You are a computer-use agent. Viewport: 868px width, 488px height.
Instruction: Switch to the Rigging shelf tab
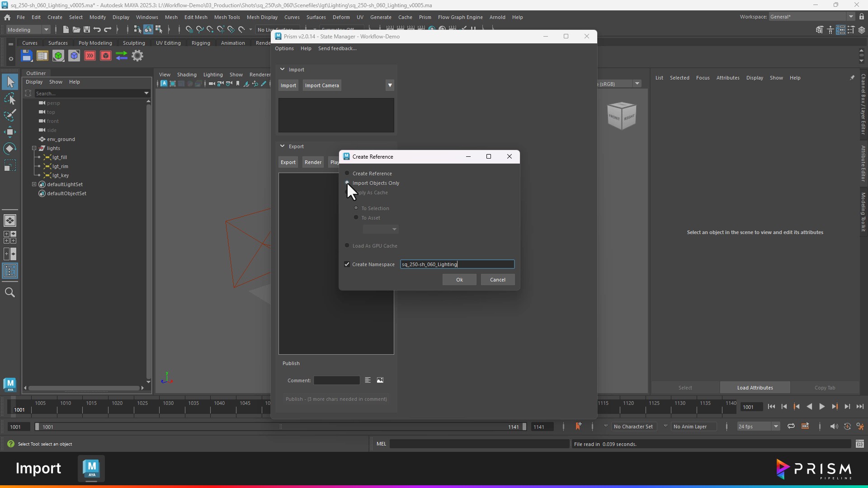pyautogui.click(x=201, y=43)
